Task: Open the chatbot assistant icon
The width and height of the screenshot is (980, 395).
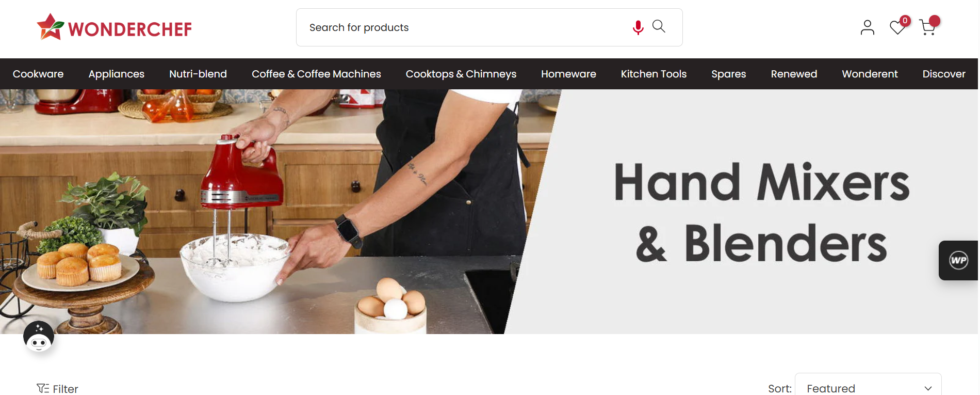Action: [x=39, y=337]
